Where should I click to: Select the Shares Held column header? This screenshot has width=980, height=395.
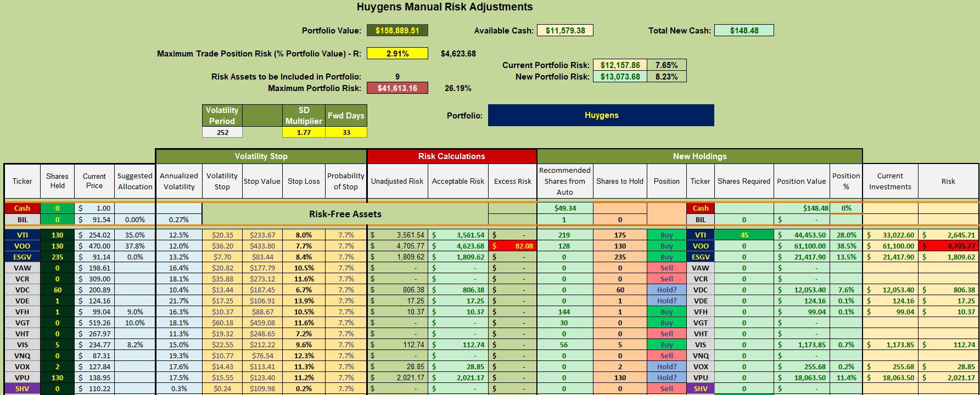click(x=57, y=181)
